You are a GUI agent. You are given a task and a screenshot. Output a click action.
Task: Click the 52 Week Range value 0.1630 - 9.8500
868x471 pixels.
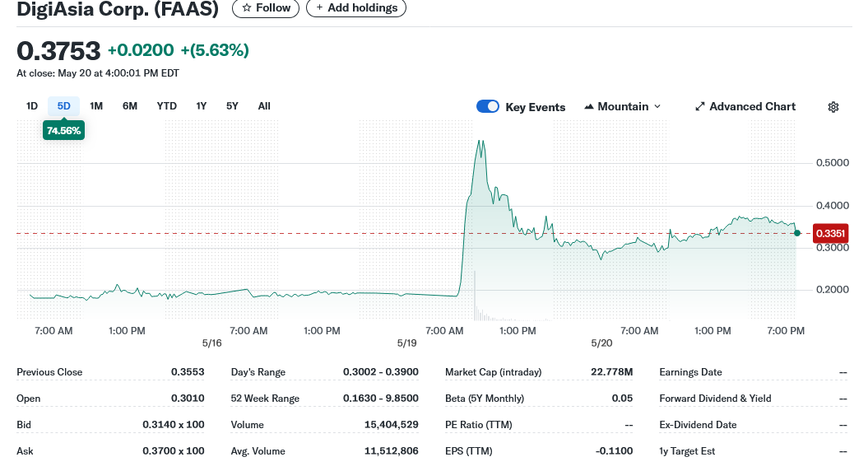pyautogui.click(x=381, y=399)
